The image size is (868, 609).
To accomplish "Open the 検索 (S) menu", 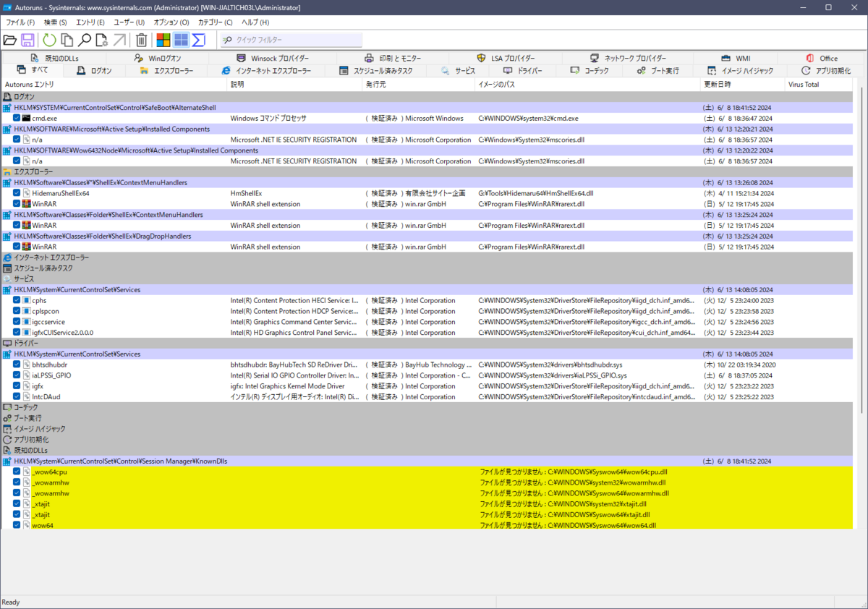I will click(55, 22).
